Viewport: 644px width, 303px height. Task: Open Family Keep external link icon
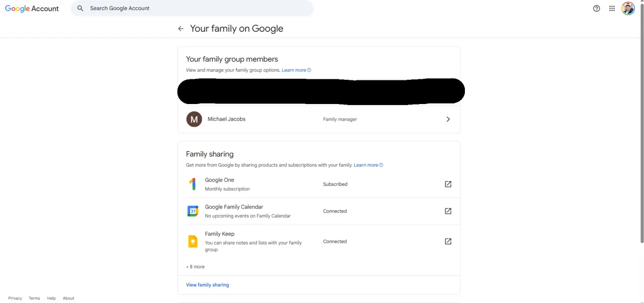click(x=448, y=242)
